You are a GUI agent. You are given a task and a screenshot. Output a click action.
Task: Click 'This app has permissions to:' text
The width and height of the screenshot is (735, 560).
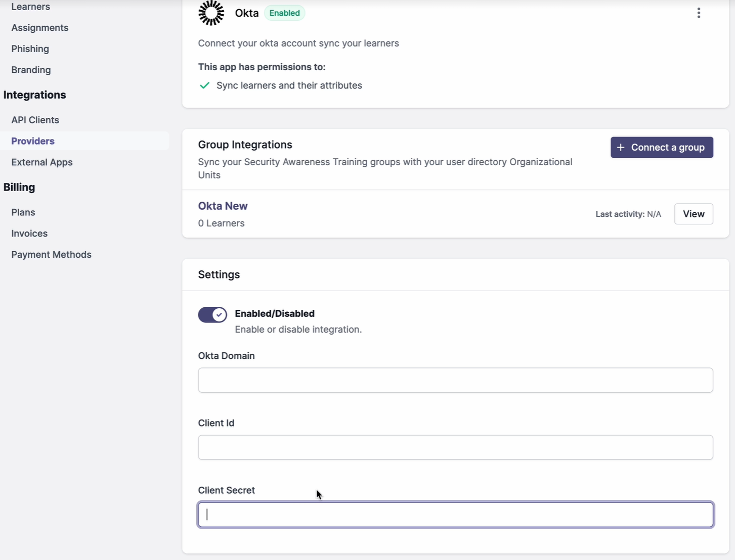(x=262, y=67)
